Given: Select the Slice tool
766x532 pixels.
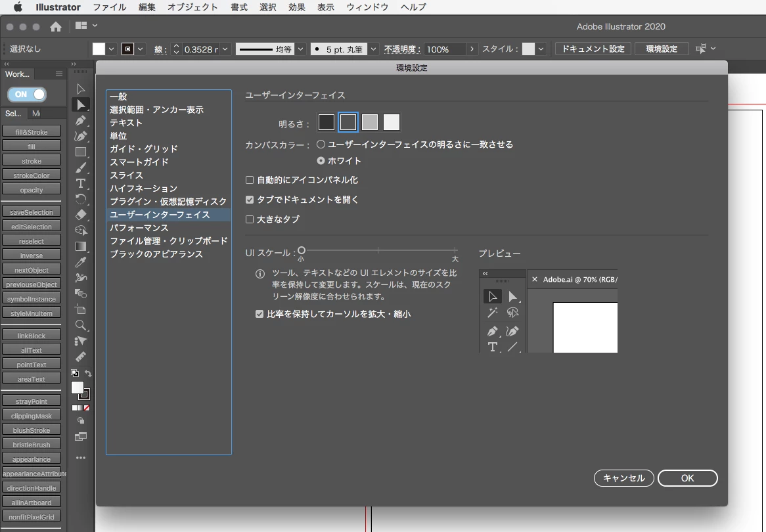Looking at the screenshot, I should point(81,340).
